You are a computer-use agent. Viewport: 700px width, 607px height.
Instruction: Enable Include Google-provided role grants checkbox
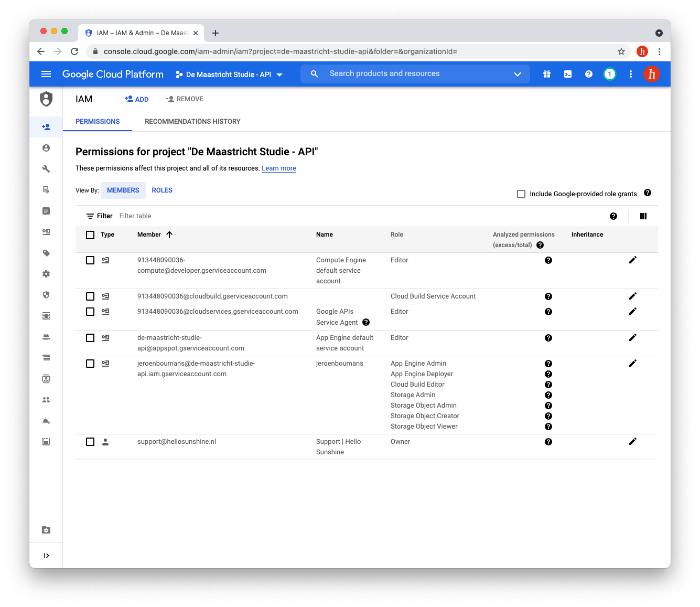pos(521,194)
